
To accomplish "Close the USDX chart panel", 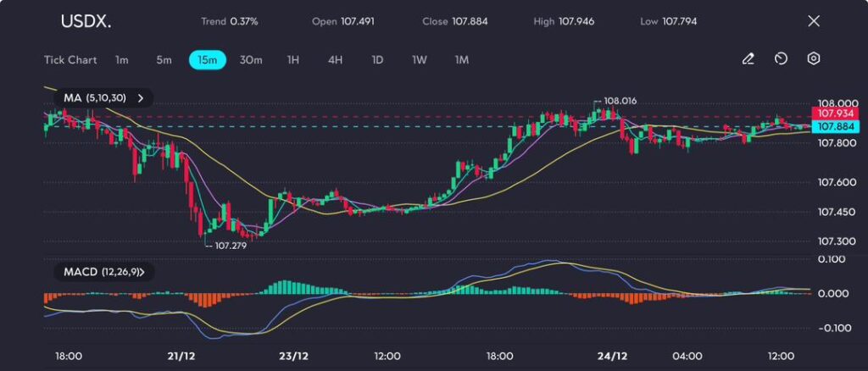I will coord(814,21).
